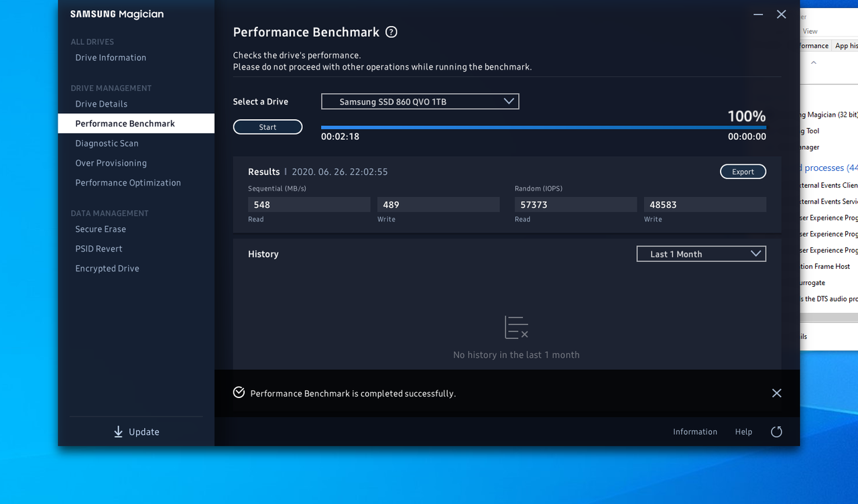Minimize the Samsung Magician window
The image size is (858, 504).
click(758, 14)
